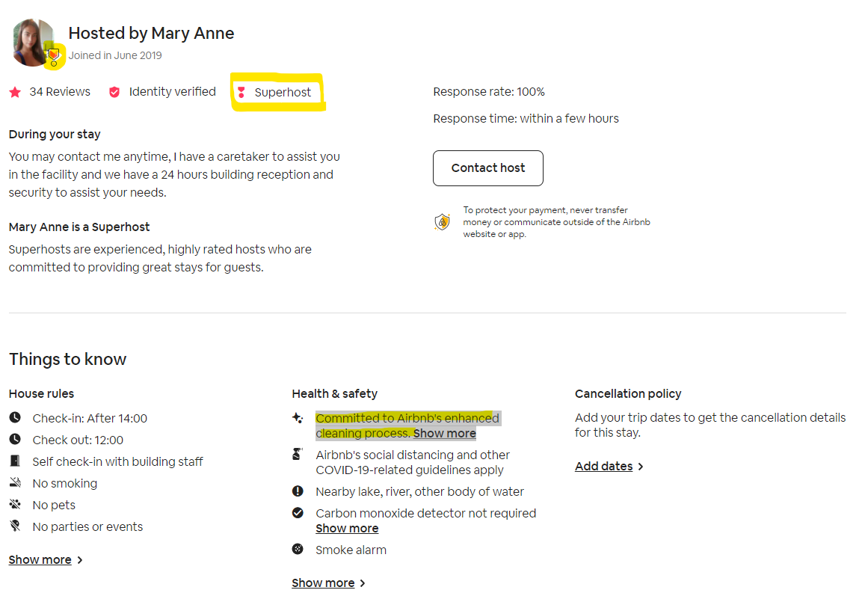Click the Identity verified label
The width and height of the screenshot is (868, 593).
172,92
